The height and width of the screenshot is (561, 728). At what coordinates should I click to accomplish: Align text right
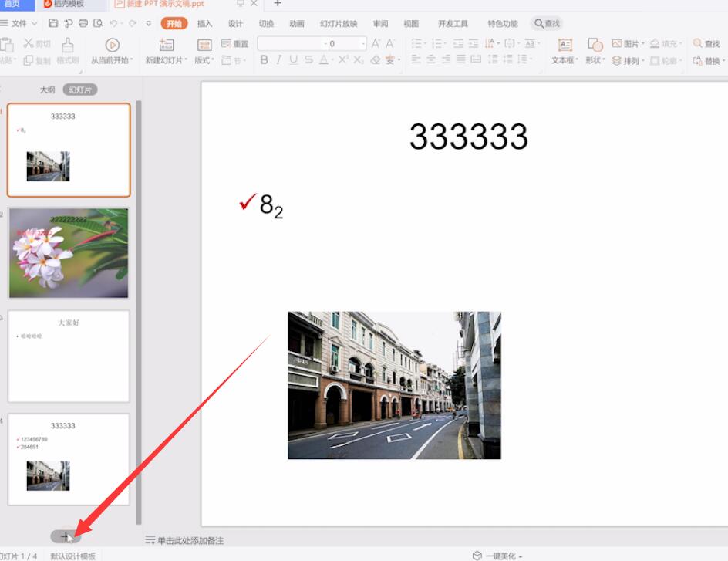446,59
